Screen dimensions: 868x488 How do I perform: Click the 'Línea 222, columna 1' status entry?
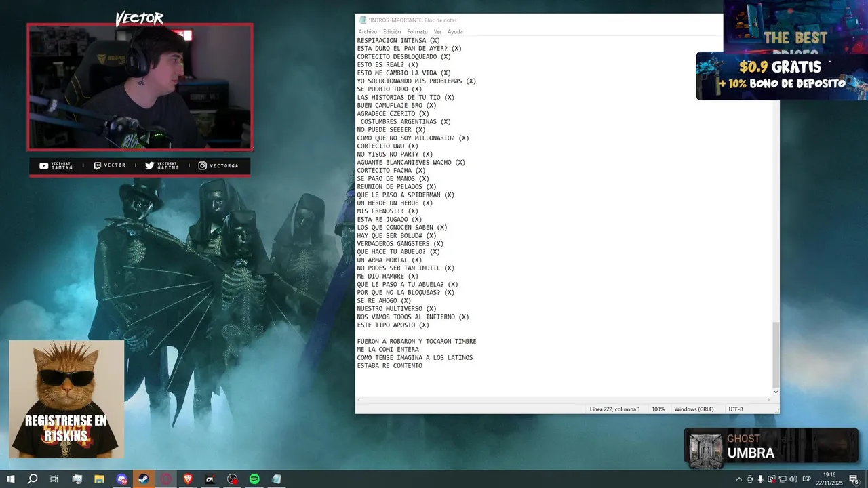[x=614, y=409]
